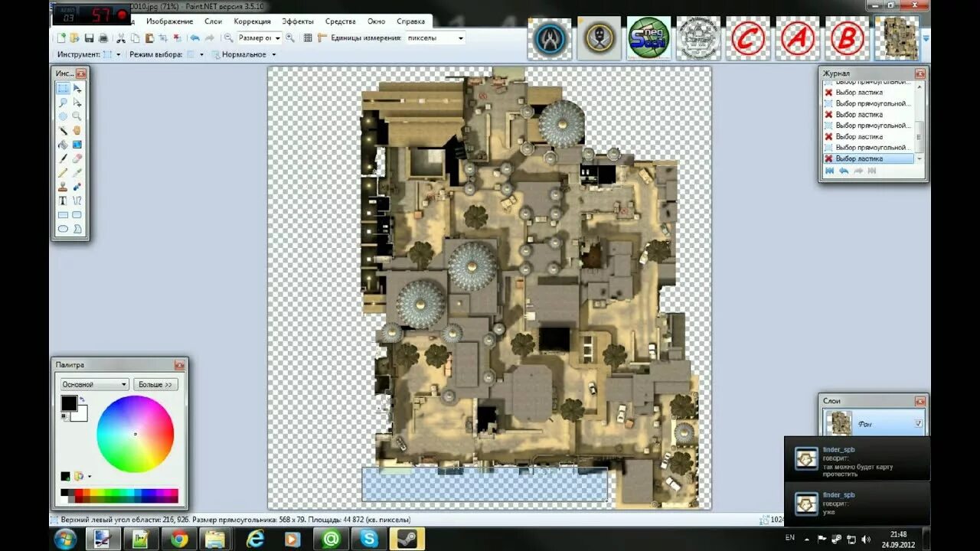The width and height of the screenshot is (980, 551).
Task: Click the Crop to Selection icon
Action: [163, 37]
